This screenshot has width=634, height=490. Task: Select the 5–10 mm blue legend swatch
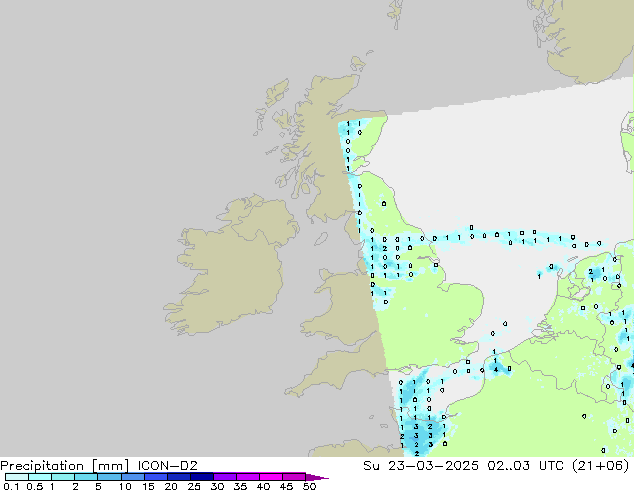(109, 477)
